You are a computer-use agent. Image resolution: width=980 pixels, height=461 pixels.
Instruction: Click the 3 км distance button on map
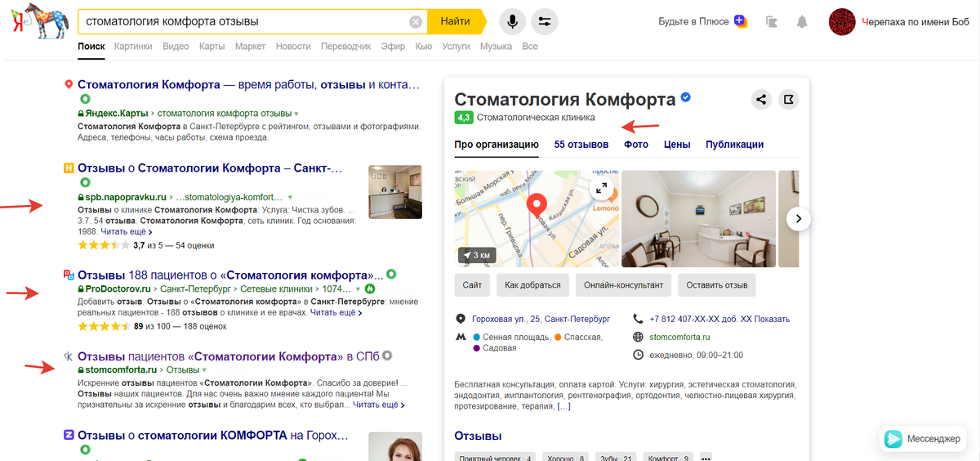click(477, 255)
